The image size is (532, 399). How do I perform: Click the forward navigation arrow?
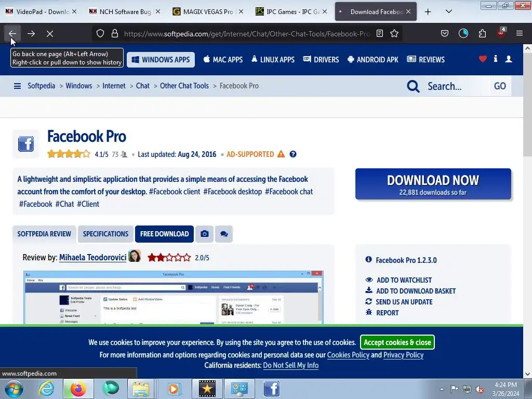click(x=31, y=34)
